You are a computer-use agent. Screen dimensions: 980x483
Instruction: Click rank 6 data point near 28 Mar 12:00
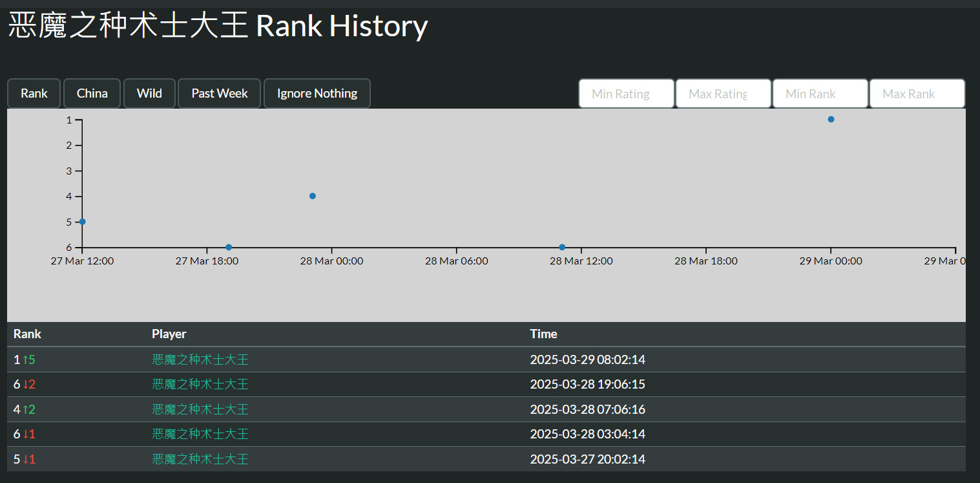point(562,247)
